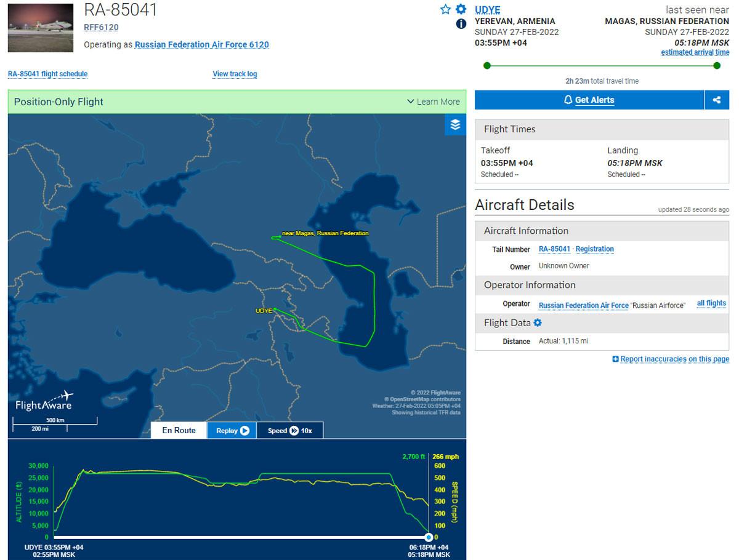Click the Landing time 05:18PM MSK

coord(635,163)
